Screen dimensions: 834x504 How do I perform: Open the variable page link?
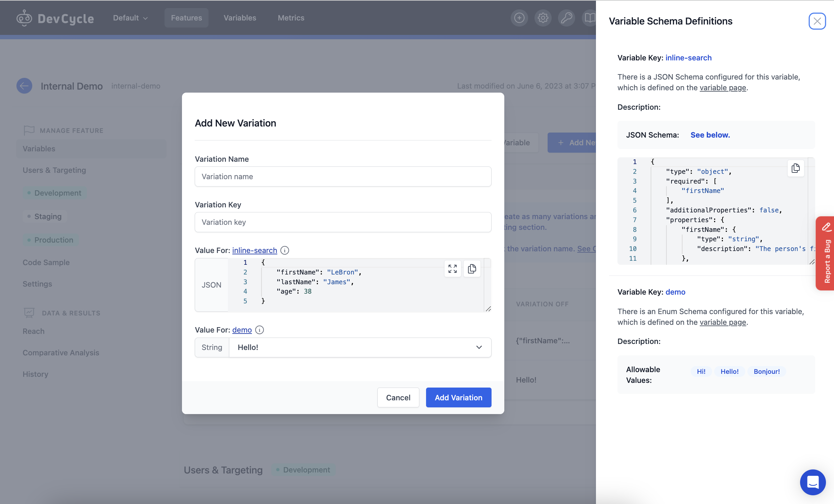[723, 88]
